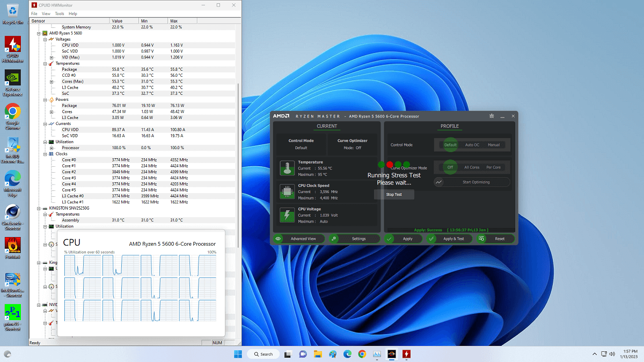
Task: Click the CPU Clock Speed chip icon
Action: (287, 191)
